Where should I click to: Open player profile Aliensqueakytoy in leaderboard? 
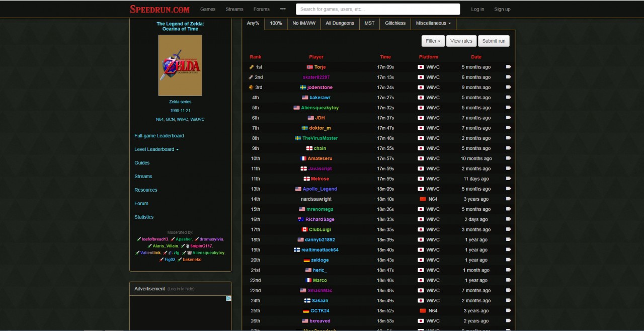(x=320, y=108)
